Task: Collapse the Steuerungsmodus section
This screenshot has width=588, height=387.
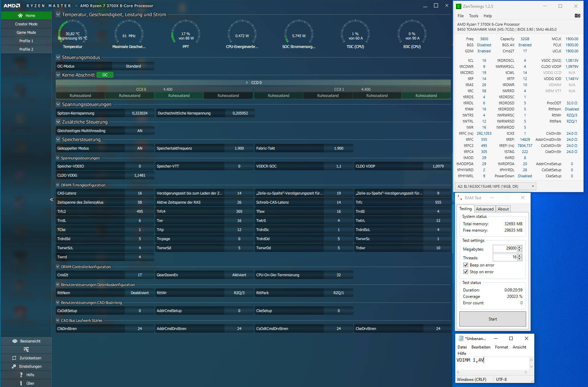Action: point(58,57)
